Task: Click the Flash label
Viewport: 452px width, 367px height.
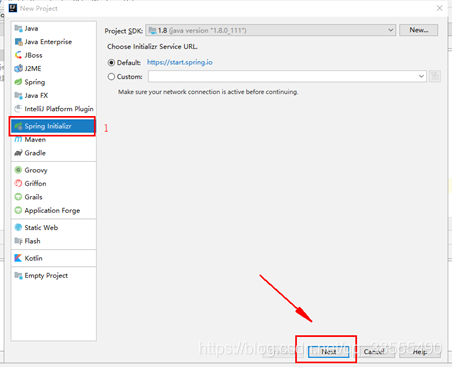Action: (x=32, y=241)
